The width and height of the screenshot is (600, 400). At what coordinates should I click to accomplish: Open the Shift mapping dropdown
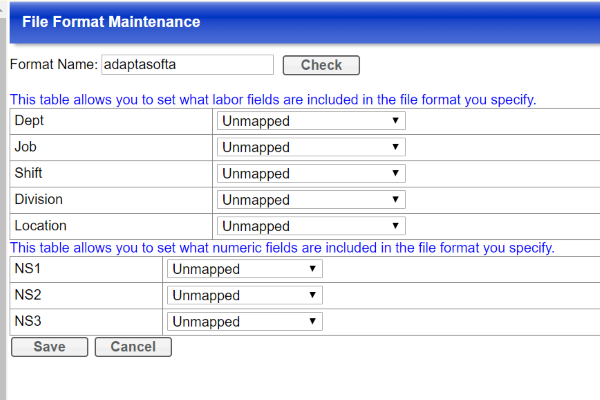click(x=311, y=173)
